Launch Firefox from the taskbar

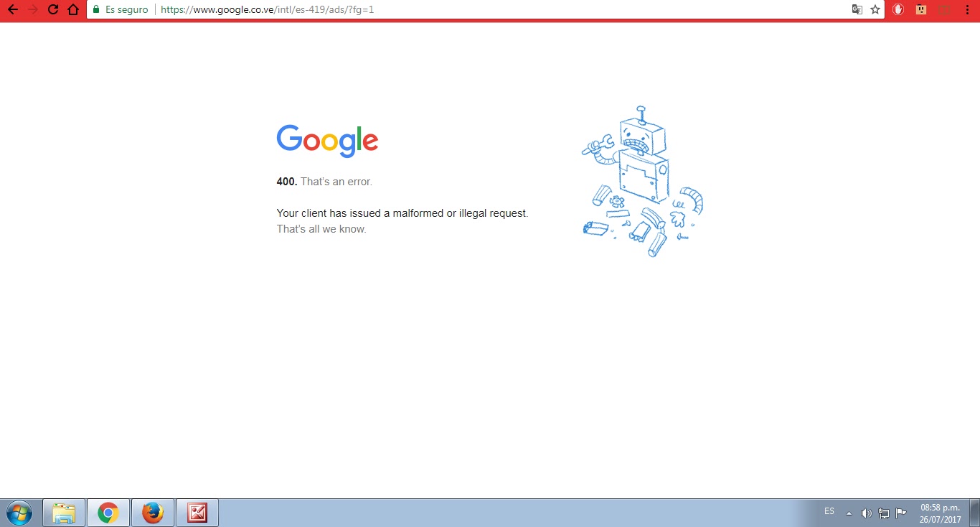tap(153, 513)
